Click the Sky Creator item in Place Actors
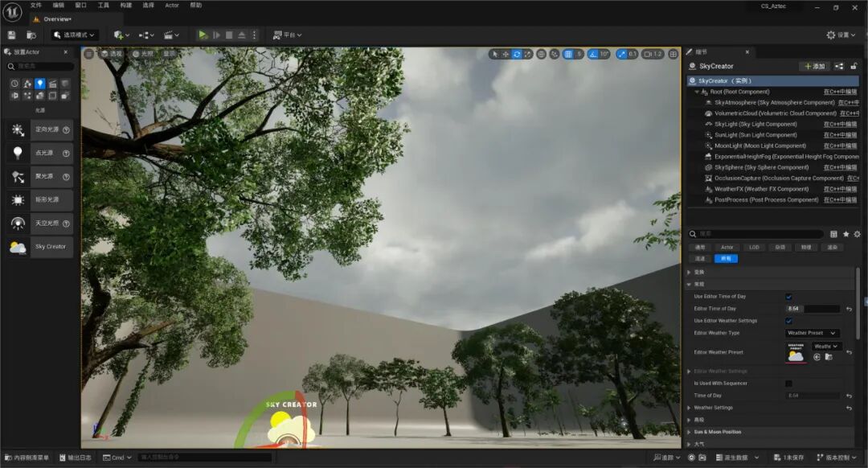Screen dimensions: 868x468 (39, 247)
